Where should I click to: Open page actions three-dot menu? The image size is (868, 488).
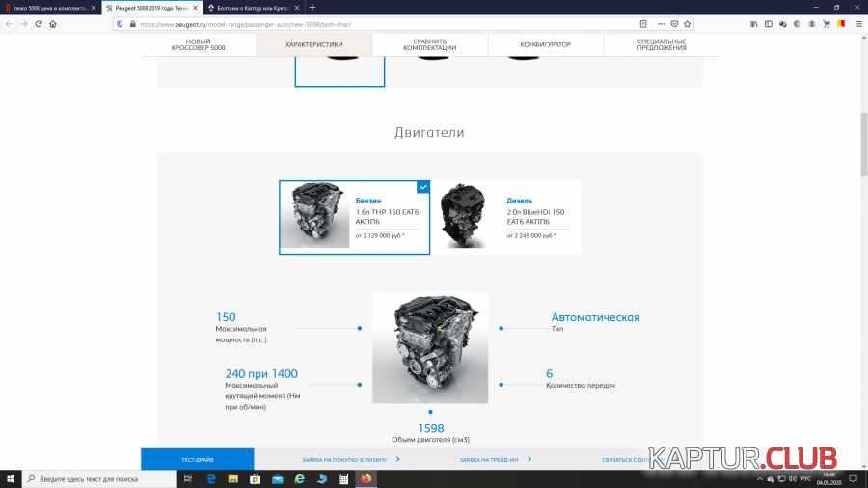coord(662,24)
